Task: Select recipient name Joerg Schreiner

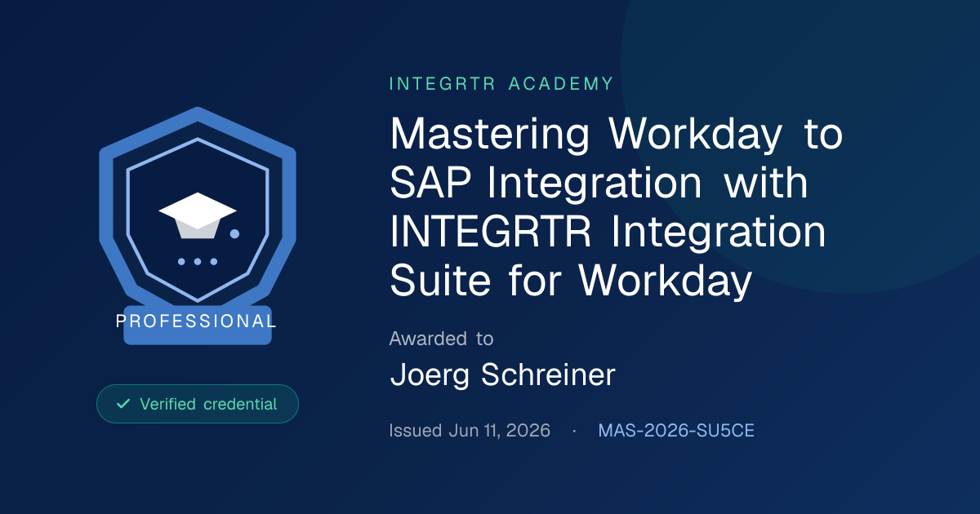Action: [502, 375]
